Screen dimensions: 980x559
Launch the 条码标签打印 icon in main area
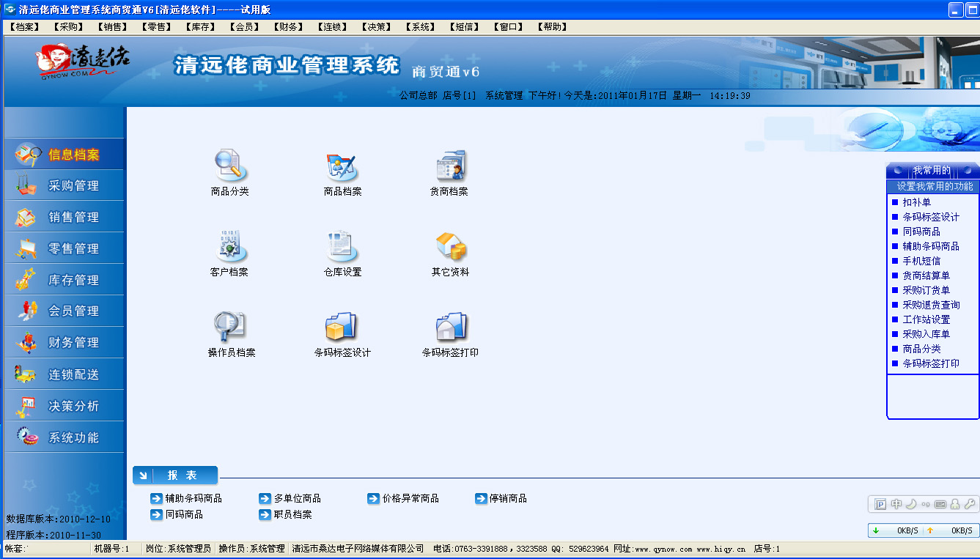coord(450,327)
